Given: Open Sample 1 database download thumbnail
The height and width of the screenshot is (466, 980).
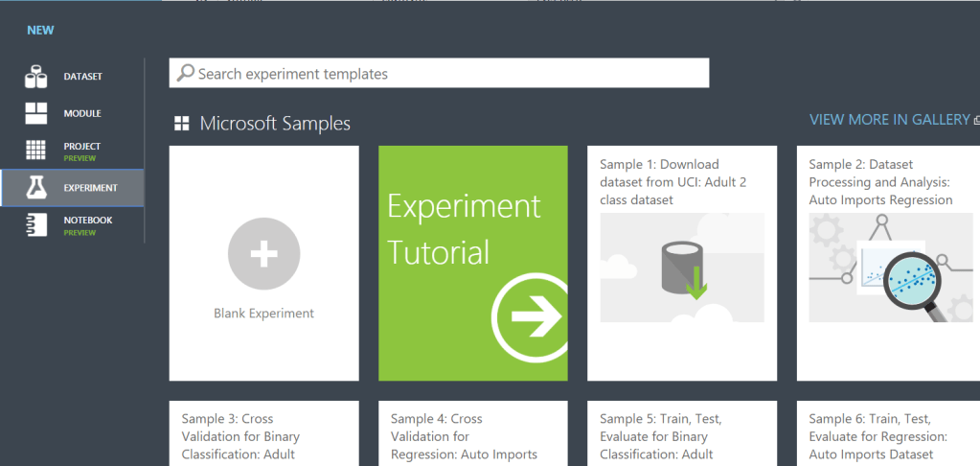Looking at the screenshot, I should [682, 268].
